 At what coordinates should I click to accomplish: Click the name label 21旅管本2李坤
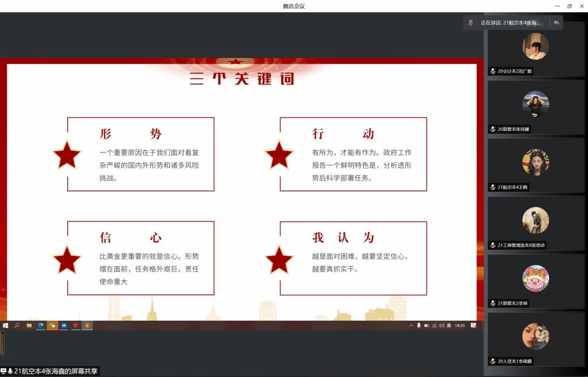click(x=512, y=303)
